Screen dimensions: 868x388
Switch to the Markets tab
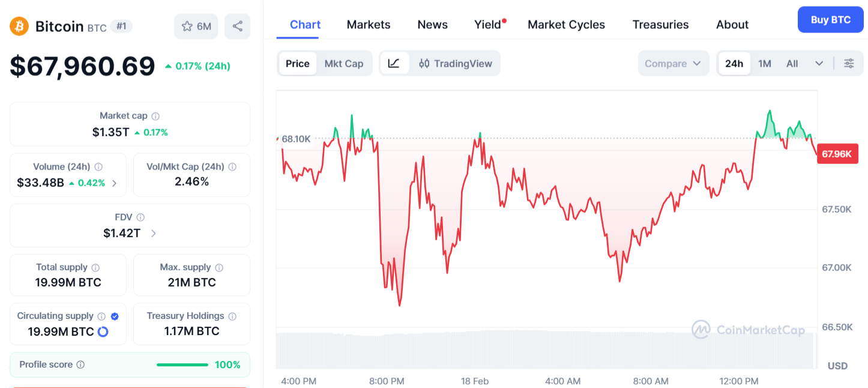(368, 25)
